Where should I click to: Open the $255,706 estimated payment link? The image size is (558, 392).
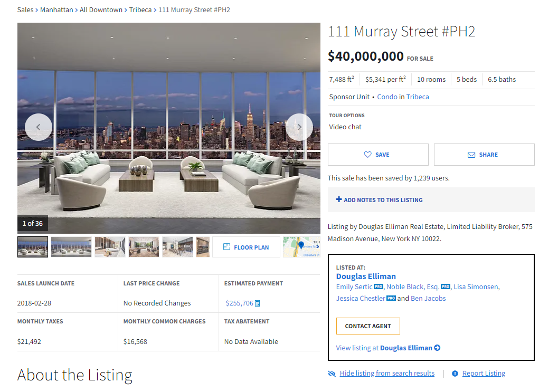click(x=240, y=303)
